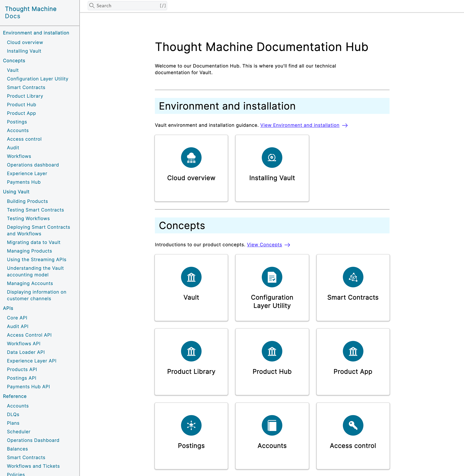Screen dimensions: 464x476
Task: Click the Installing Vault card icon
Action: tap(272, 157)
